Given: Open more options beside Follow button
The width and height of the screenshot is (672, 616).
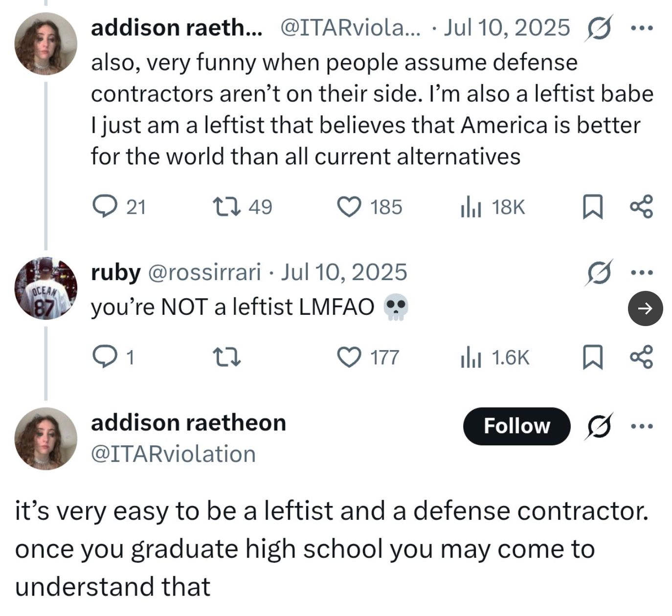Looking at the screenshot, I should point(641,426).
